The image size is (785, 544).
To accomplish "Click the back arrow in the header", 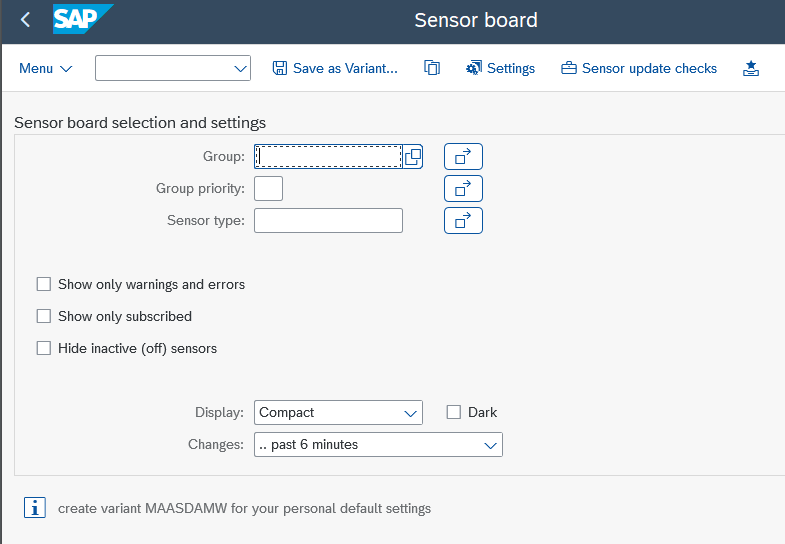I will click(x=25, y=20).
